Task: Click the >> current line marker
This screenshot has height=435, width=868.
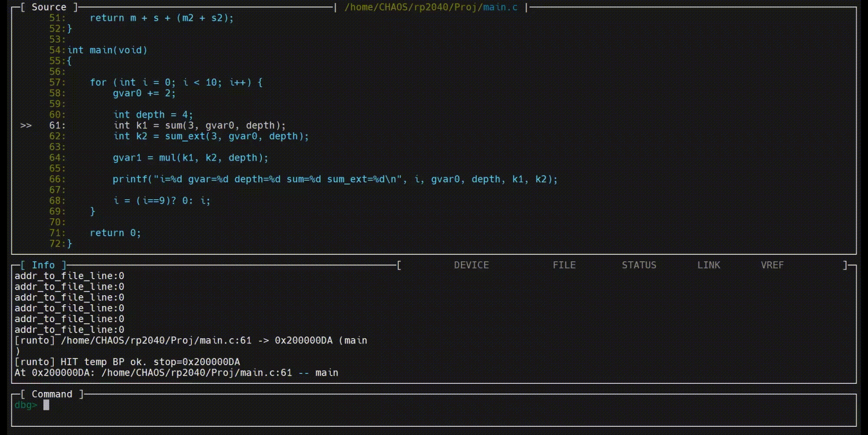Action: tap(26, 125)
